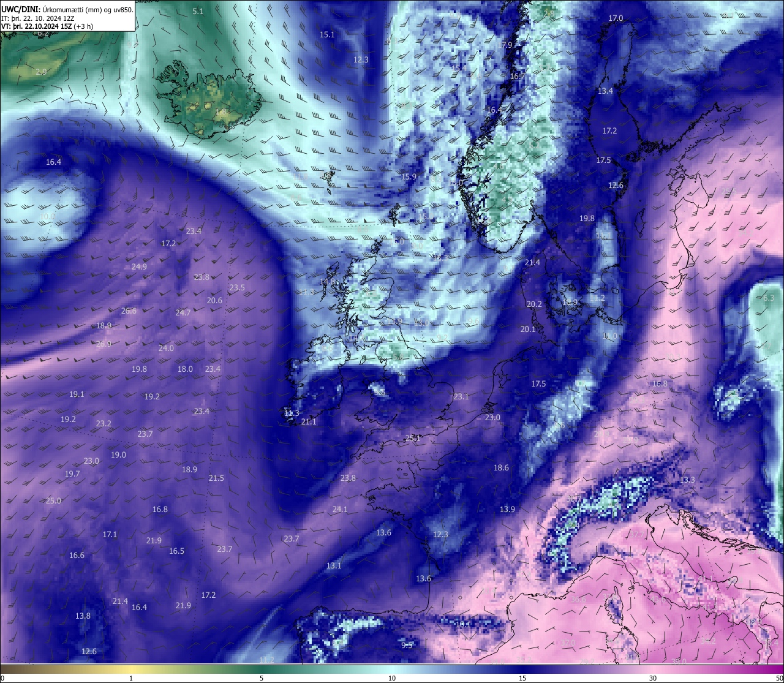Viewport: 784px width, 683px height.
Task: Click the 26.9 value in the Atlantic
Action: click(x=104, y=344)
